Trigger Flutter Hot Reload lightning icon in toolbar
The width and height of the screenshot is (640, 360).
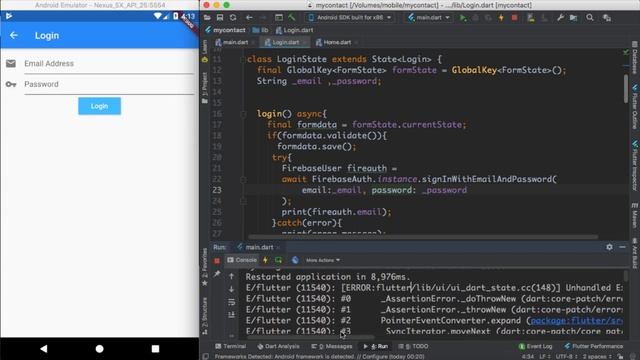click(501, 18)
